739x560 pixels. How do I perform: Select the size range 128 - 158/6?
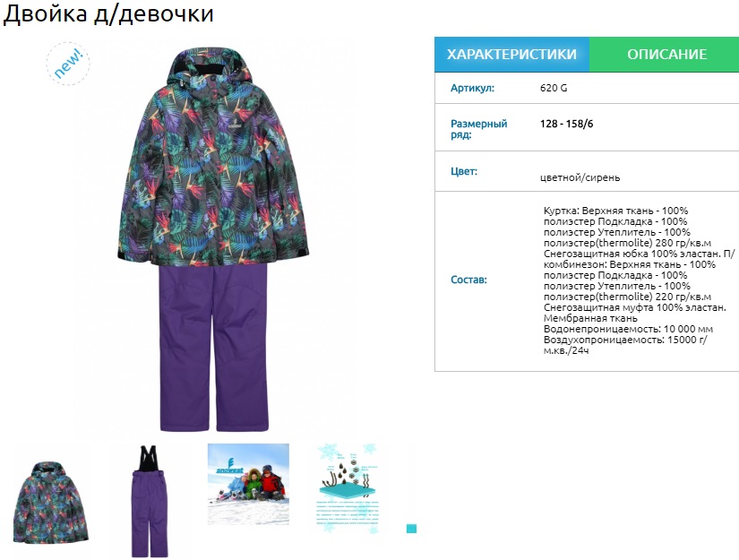click(566, 124)
